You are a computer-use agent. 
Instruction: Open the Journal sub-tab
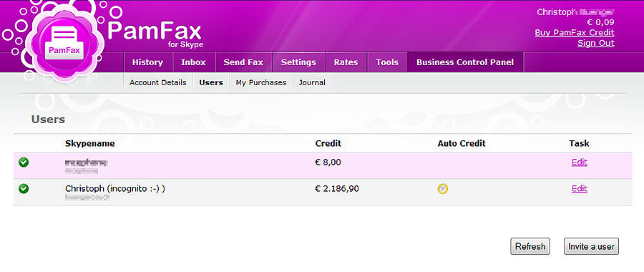click(312, 82)
